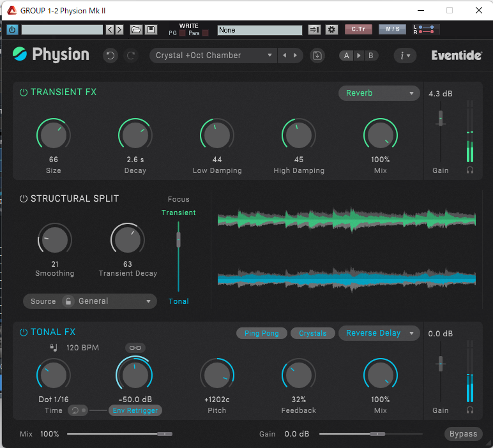Toggle the Crystals button
The image size is (493, 448).
pyautogui.click(x=312, y=333)
